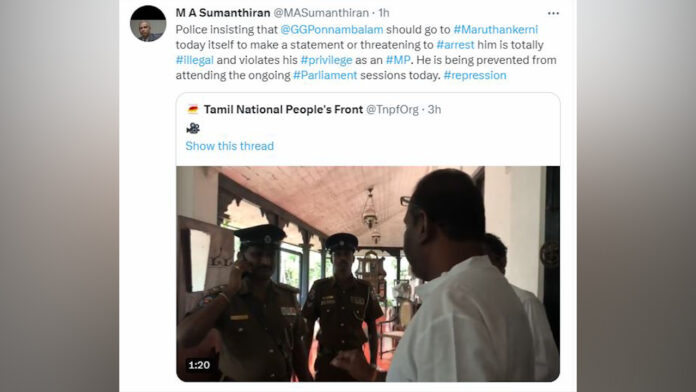
Task: Open Tamil National People's Front account name
Action: [x=283, y=110]
